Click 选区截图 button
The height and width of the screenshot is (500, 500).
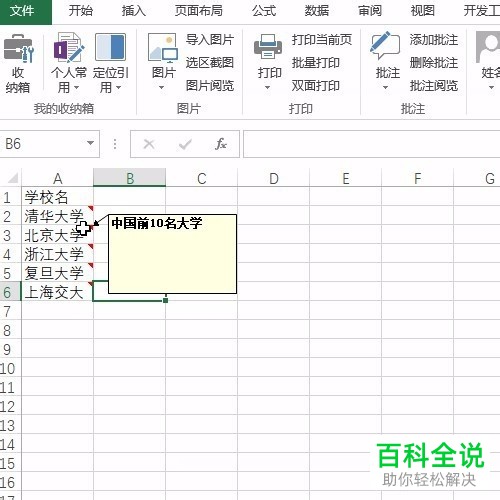pos(210,62)
